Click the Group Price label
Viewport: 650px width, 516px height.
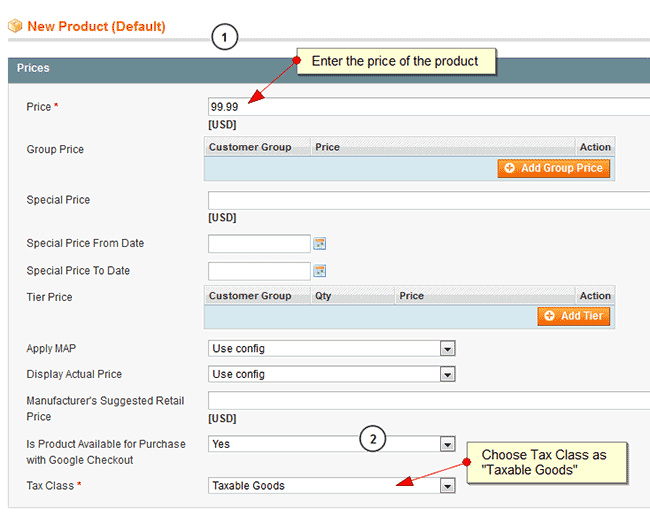click(x=55, y=149)
